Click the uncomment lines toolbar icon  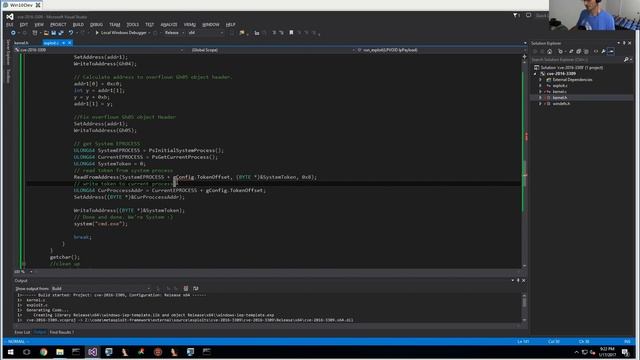coord(282,33)
